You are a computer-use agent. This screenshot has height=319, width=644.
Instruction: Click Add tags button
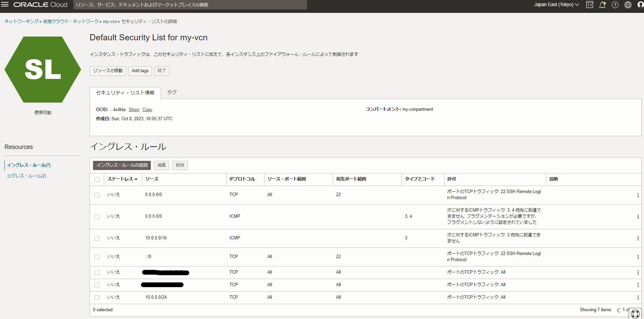(140, 71)
